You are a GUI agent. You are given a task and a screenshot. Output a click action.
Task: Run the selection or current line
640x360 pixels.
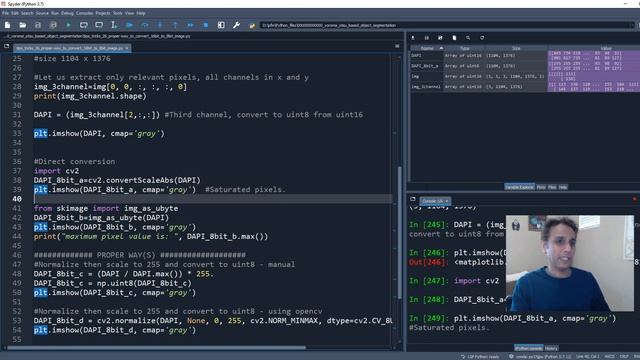pyautogui.click(x=114, y=25)
